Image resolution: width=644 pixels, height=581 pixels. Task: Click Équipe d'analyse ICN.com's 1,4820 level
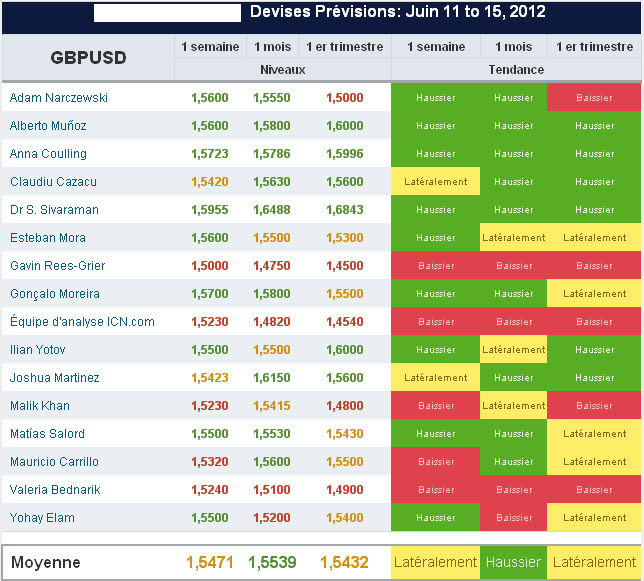[x=272, y=322]
